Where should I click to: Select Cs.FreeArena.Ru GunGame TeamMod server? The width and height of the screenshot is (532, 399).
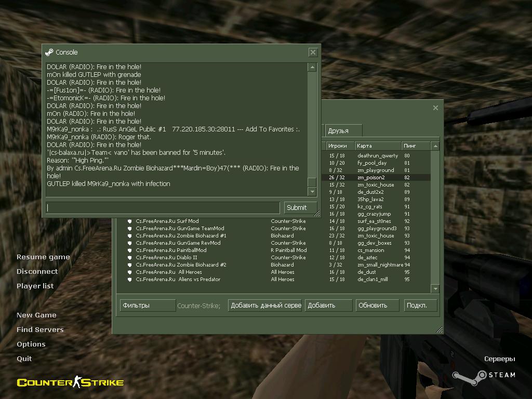click(x=273, y=229)
